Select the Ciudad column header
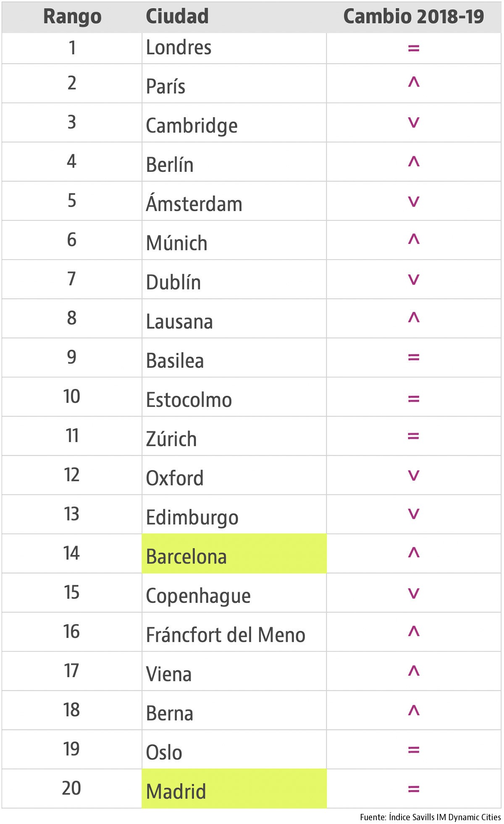Screen dimensions: 504x824 (x=177, y=17)
